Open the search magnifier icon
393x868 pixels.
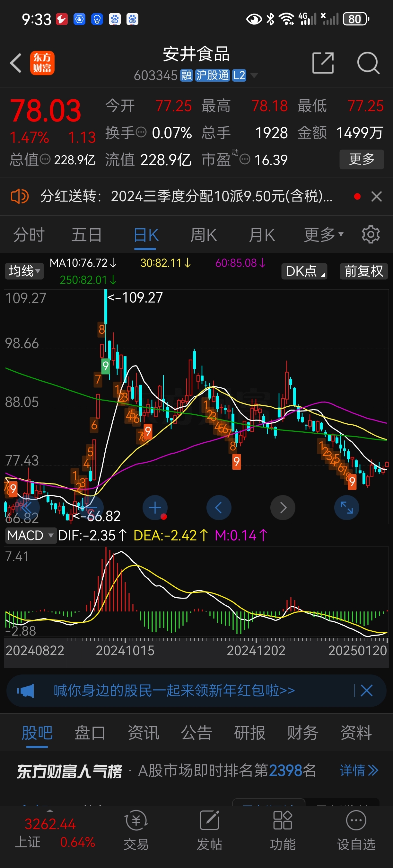(368, 63)
